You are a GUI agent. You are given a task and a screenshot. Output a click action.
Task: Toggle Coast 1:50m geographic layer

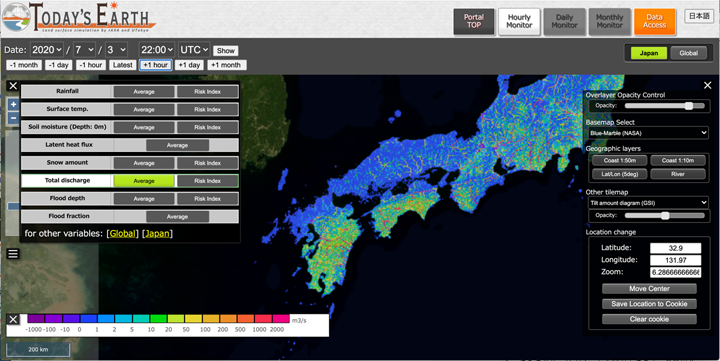pos(619,160)
